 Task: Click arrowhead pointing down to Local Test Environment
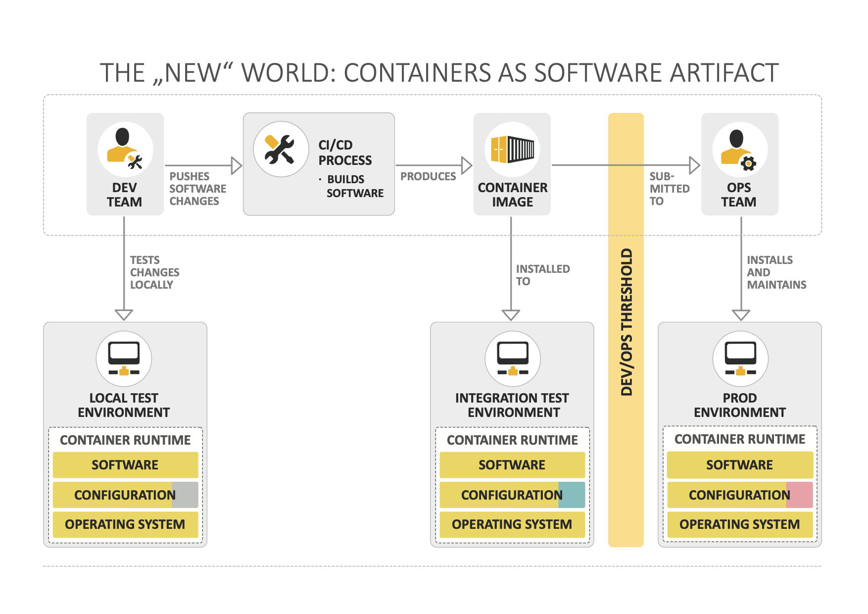pos(124,314)
